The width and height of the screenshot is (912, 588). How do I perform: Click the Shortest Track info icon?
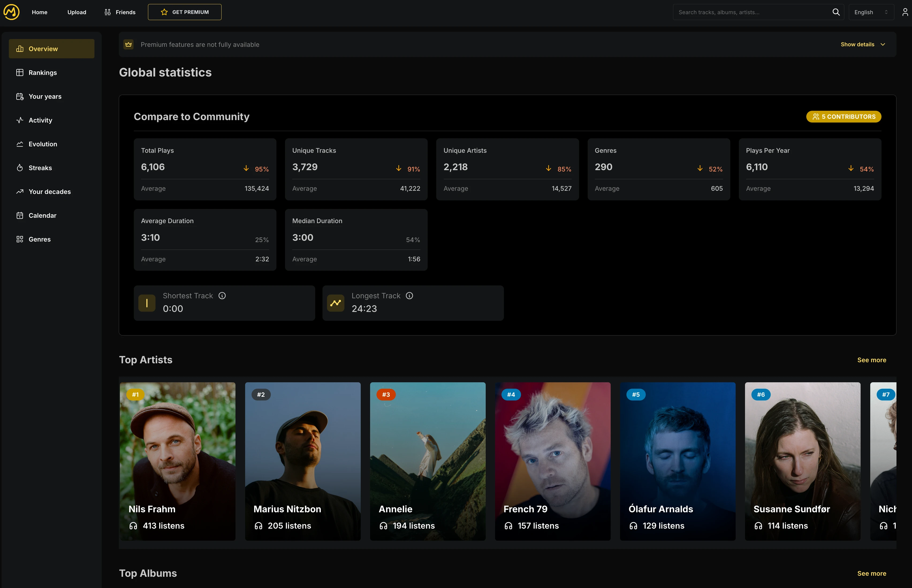[222, 296]
